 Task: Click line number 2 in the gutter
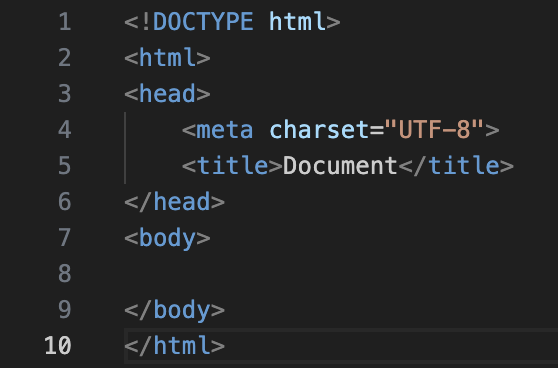[65, 58]
